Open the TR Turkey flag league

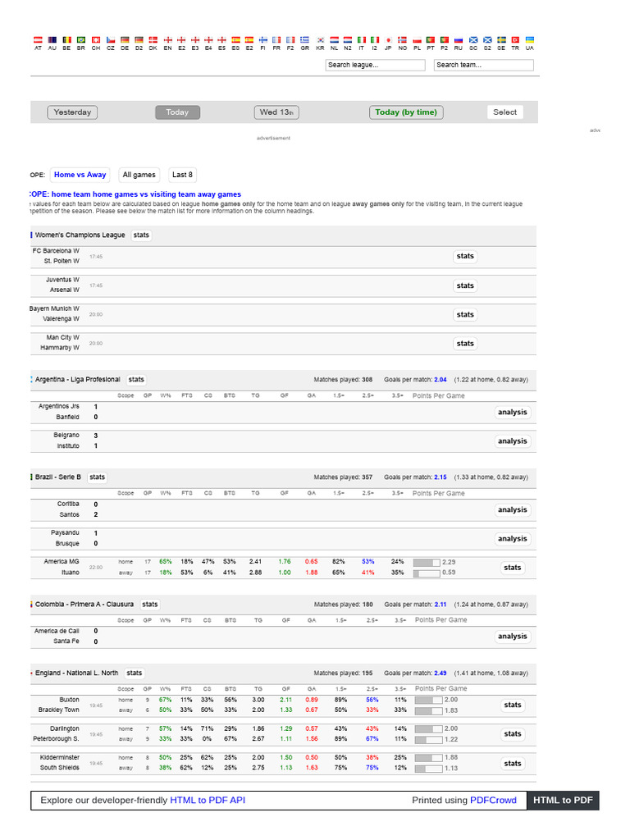tap(515, 40)
